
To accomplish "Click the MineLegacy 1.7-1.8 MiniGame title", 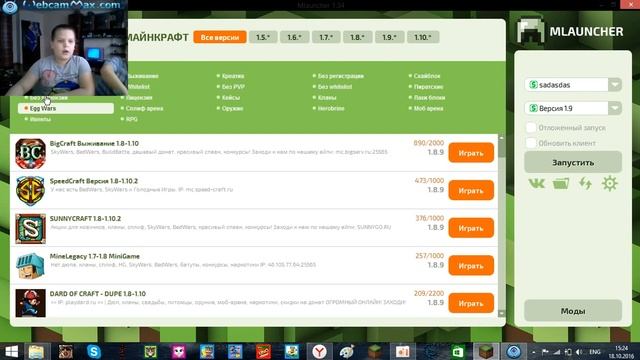I will point(95,256).
